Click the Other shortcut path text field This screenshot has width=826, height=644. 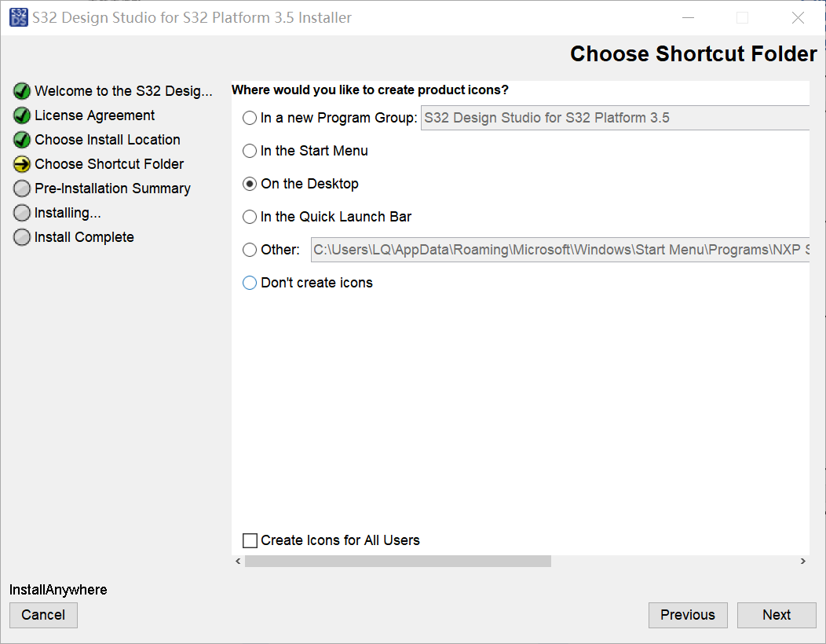[560, 250]
